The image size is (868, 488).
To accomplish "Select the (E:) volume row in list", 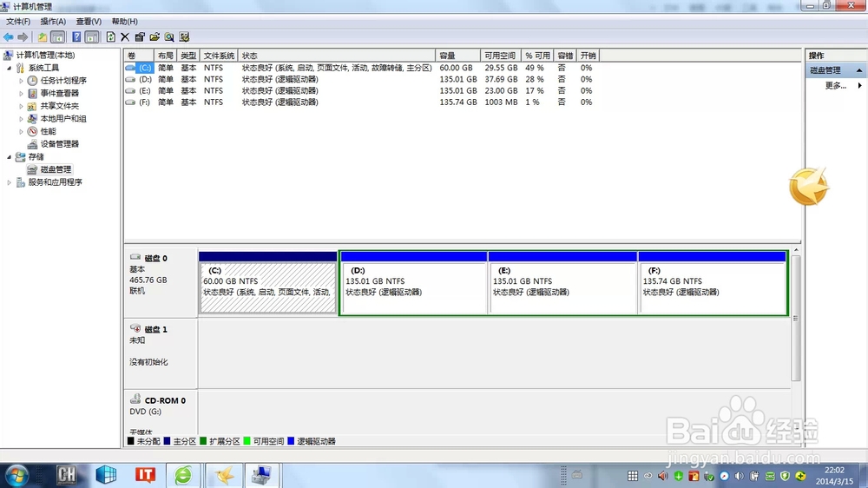I will 359,91.
